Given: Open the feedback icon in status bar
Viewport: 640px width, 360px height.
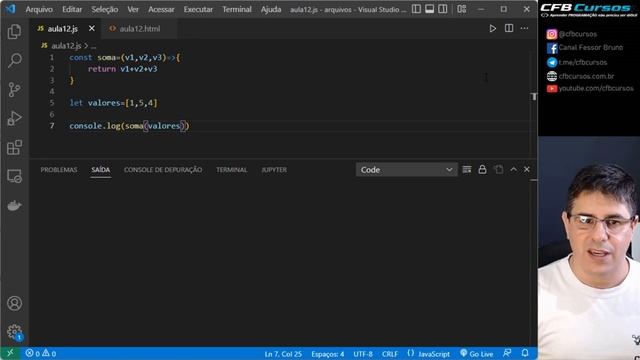Looking at the screenshot, I should [x=507, y=353].
